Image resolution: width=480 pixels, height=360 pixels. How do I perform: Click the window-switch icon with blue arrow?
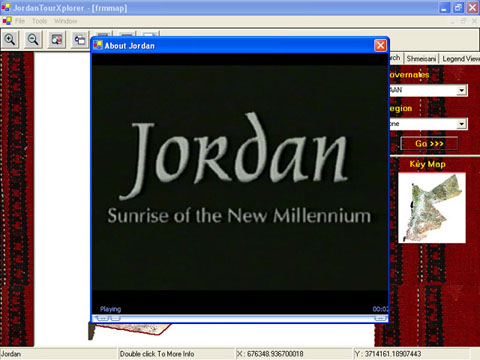pyautogui.click(x=80, y=40)
